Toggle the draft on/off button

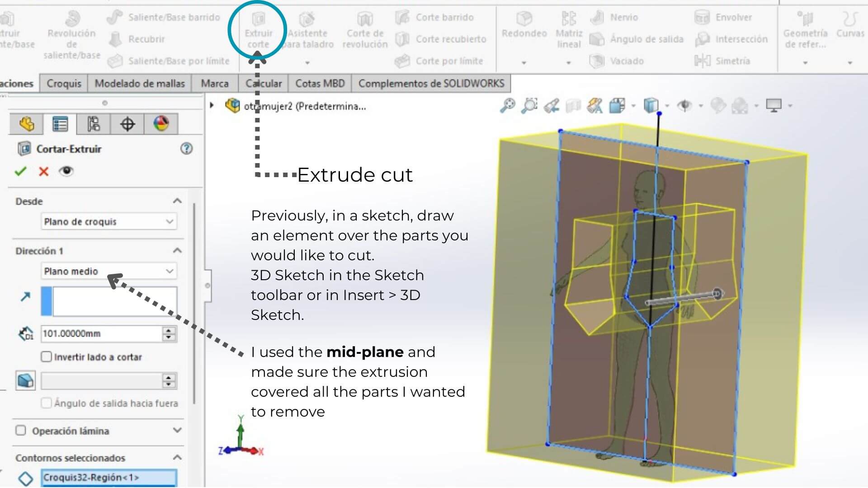pyautogui.click(x=25, y=380)
